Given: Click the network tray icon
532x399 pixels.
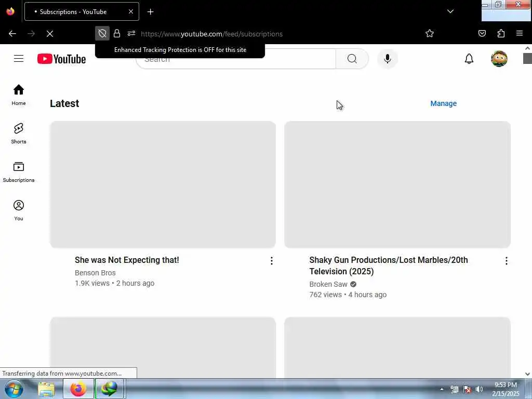Looking at the screenshot, I should [x=455, y=389].
